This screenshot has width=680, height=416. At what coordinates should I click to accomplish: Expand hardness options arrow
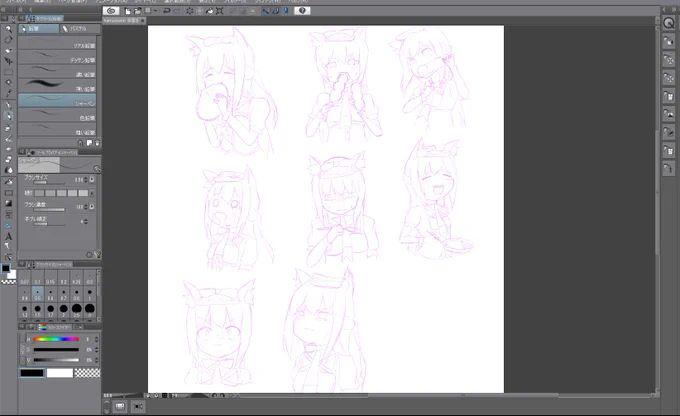92,193
